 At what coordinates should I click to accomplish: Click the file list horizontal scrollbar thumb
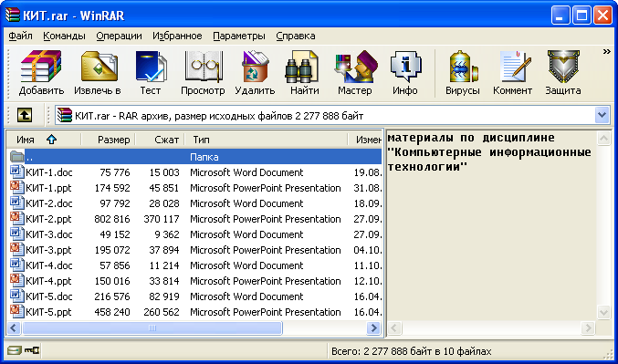tap(152, 328)
